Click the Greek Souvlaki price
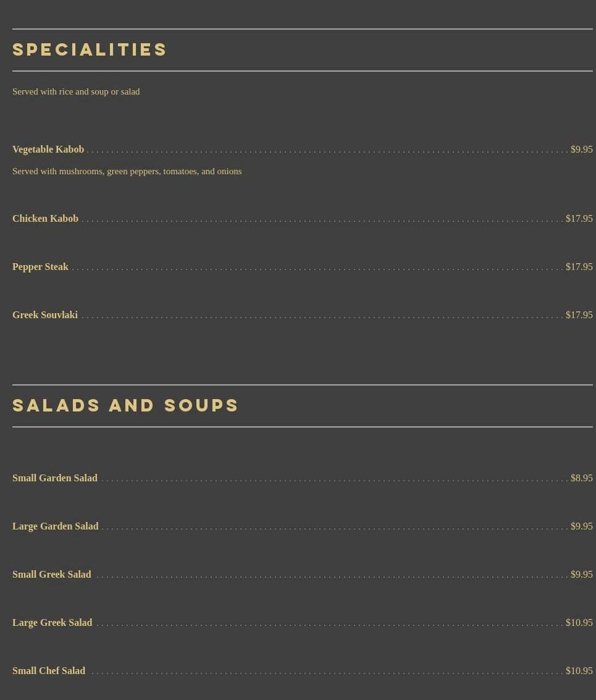This screenshot has height=700, width=596. (x=579, y=314)
